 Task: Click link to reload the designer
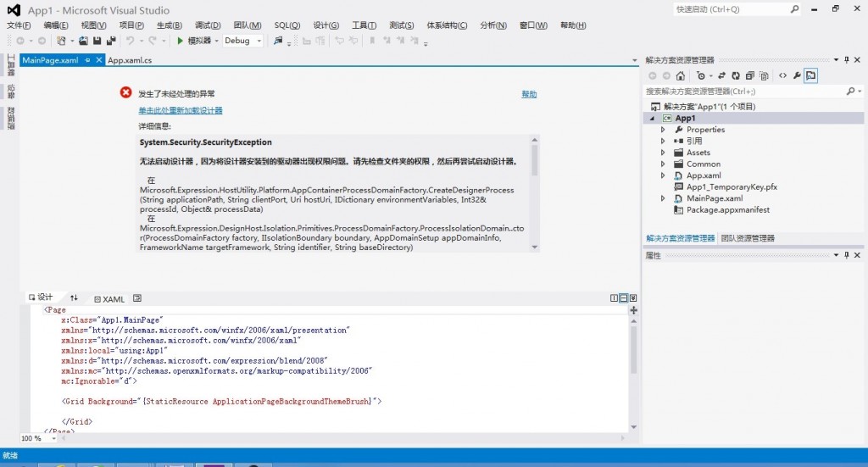tap(181, 110)
